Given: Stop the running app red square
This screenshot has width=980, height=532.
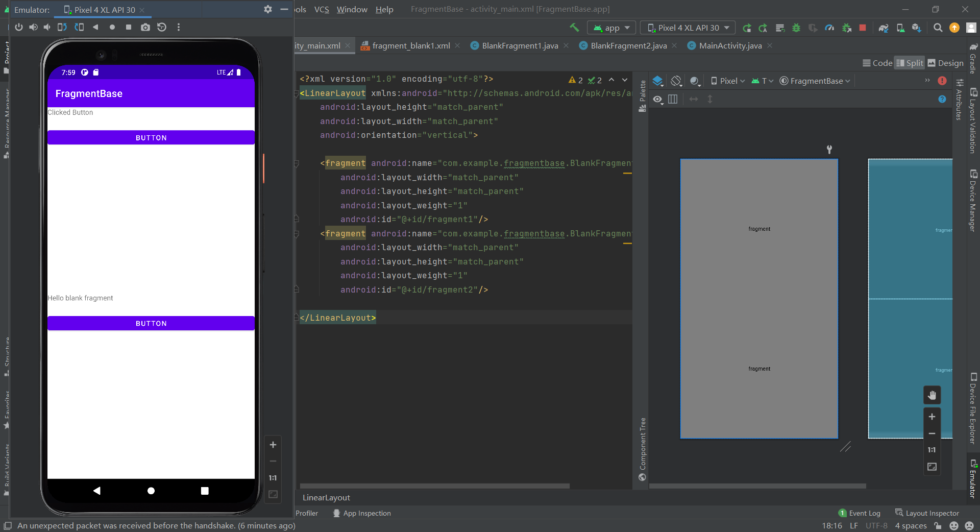Looking at the screenshot, I should (x=863, y=28).
